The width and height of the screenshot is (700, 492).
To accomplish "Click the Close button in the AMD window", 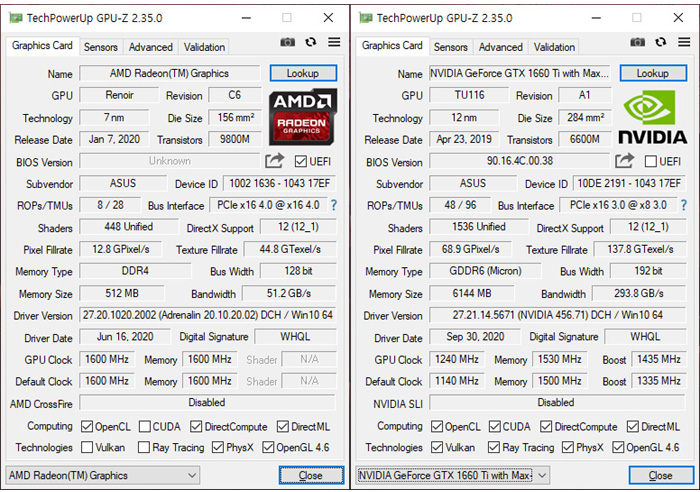I will 311,475.
